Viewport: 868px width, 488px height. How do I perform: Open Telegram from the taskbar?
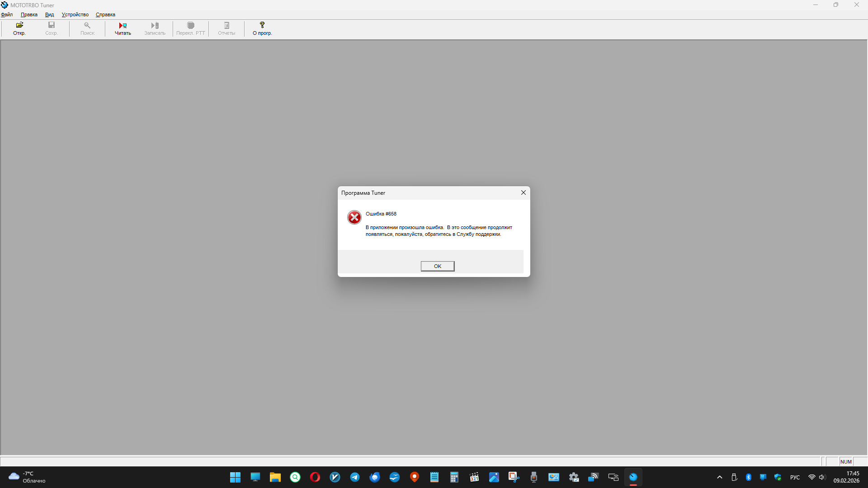pyautogui.click(x=355, y=477)
